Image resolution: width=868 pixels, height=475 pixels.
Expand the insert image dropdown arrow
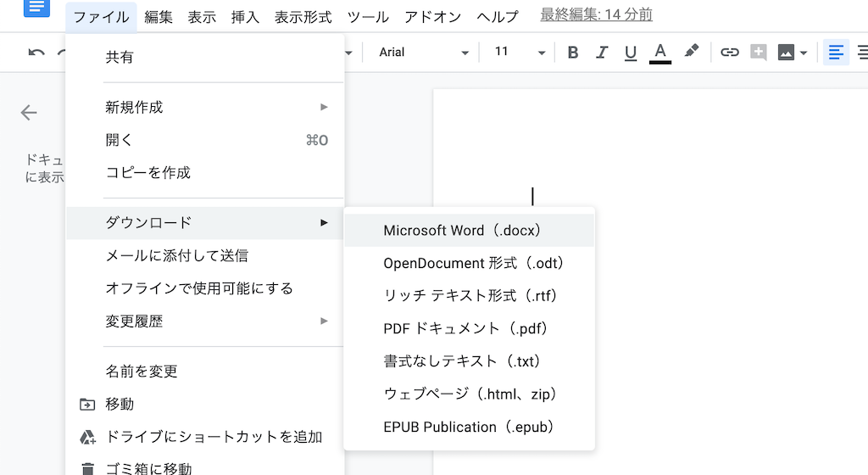[x=804, y=53]
